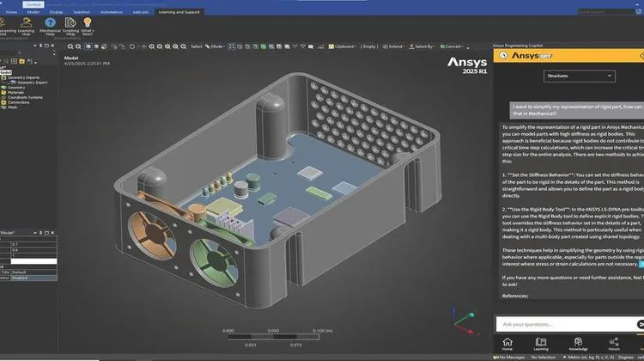Screen dimensions: 644x361
Task: Open the copilot Knowledge icon
Action: [x=578, y=344]
